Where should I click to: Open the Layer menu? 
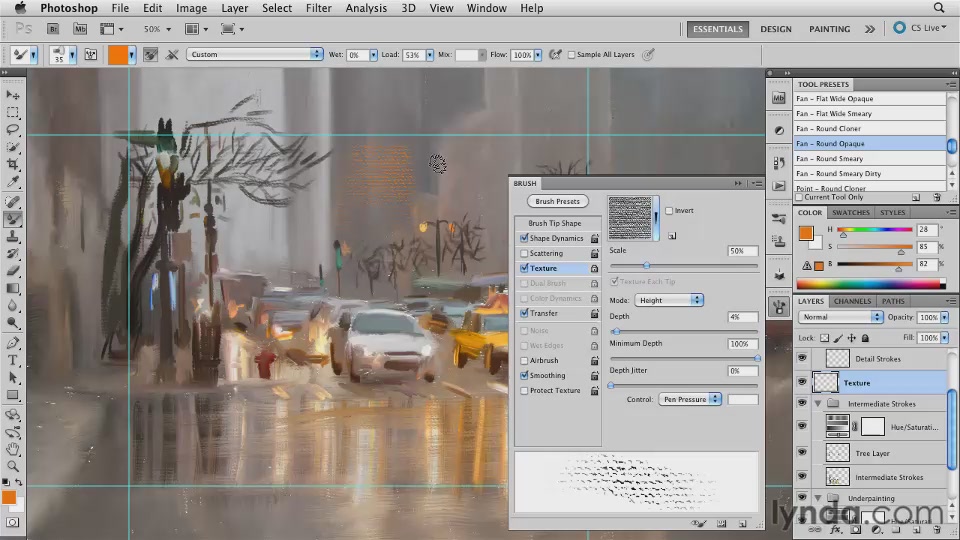[x=234, y=8]
